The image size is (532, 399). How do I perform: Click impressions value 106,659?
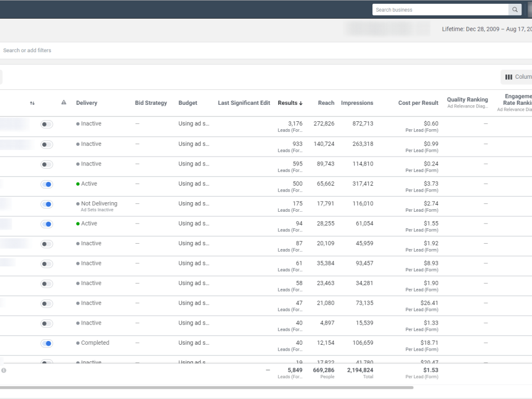[363, 343]
